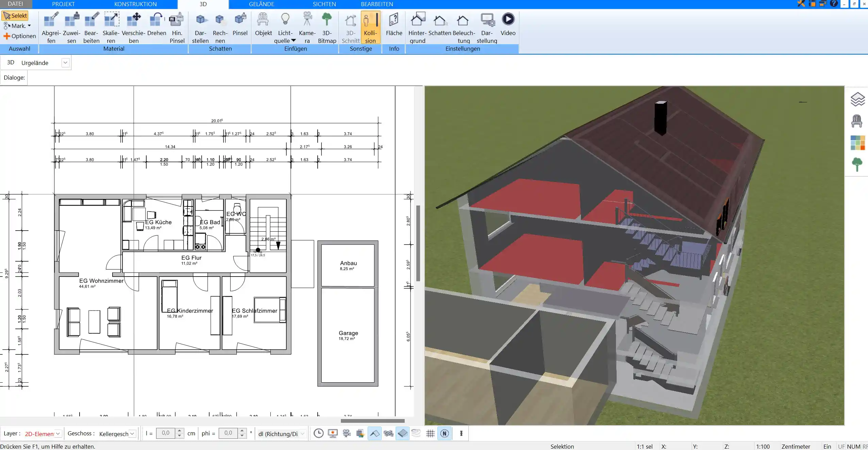
Task: Click the vertical scrollbar of 2D plan
Action: click(x=418, y=243)
